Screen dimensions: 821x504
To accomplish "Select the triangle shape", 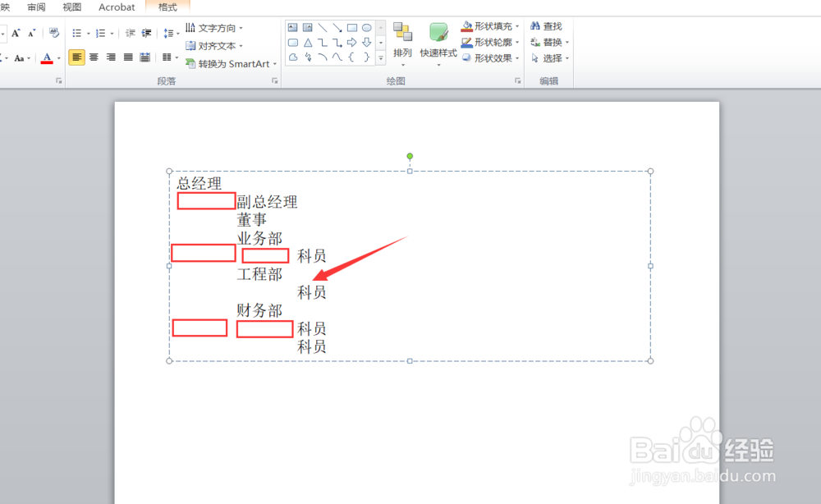I will point(307,43).
